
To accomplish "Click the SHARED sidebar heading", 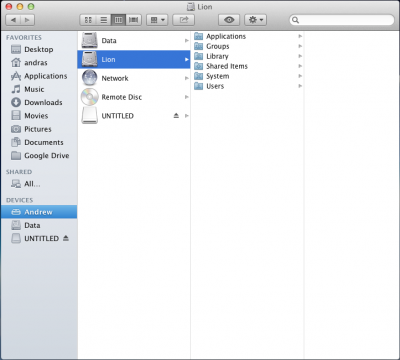I will (19, 172).
